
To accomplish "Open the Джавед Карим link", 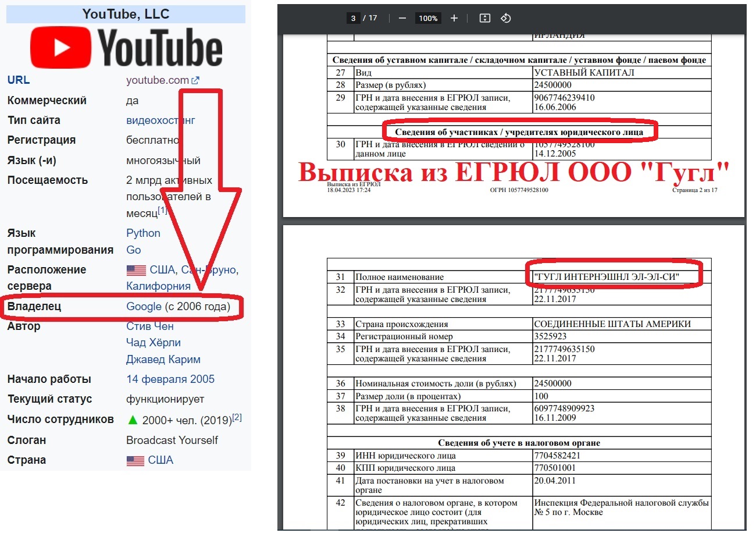I will (163, 360).
